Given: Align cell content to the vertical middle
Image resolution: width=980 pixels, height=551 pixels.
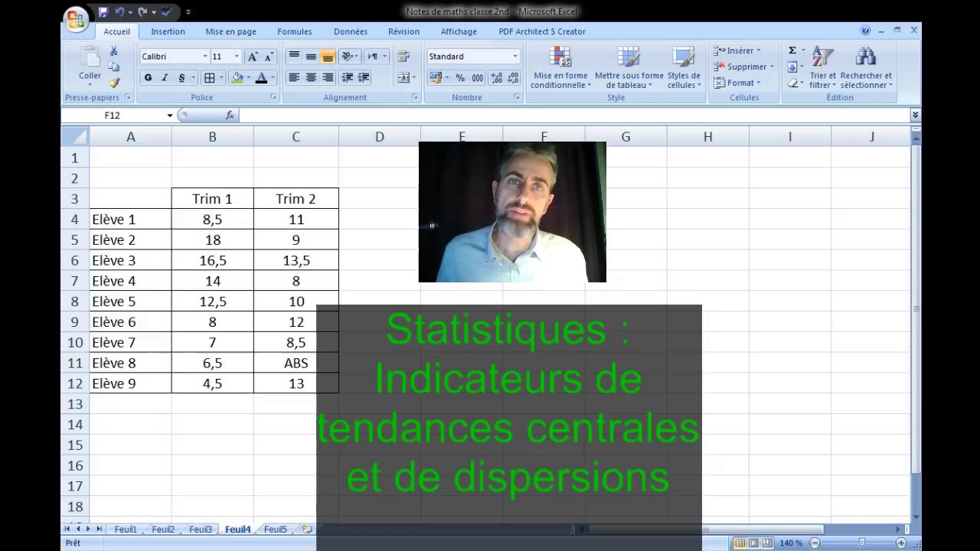Looking at the screenshot, I should (311, 57).
